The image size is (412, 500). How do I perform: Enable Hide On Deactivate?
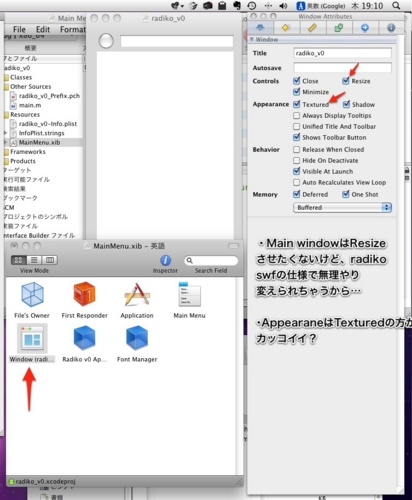pyautogui.click(x=296, y=160)
